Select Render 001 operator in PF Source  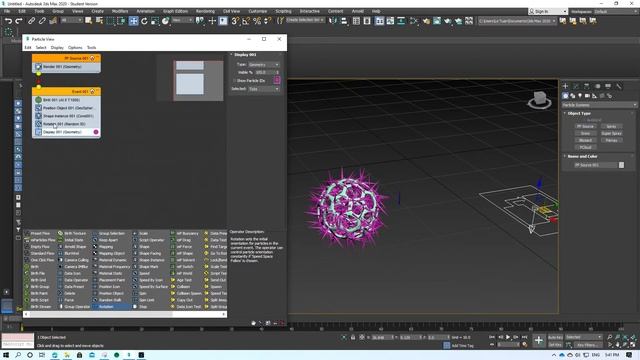click(67, 67)
